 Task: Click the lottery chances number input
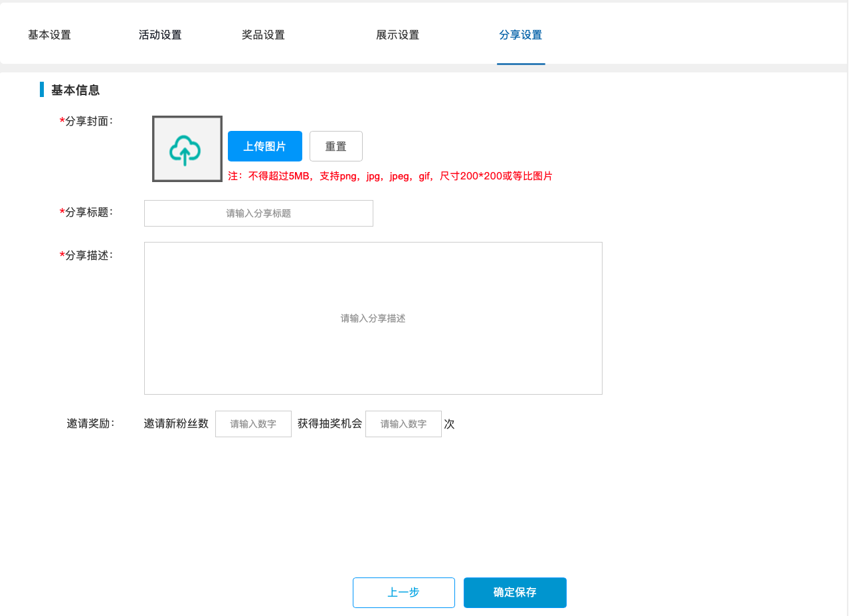click(403, 423)
